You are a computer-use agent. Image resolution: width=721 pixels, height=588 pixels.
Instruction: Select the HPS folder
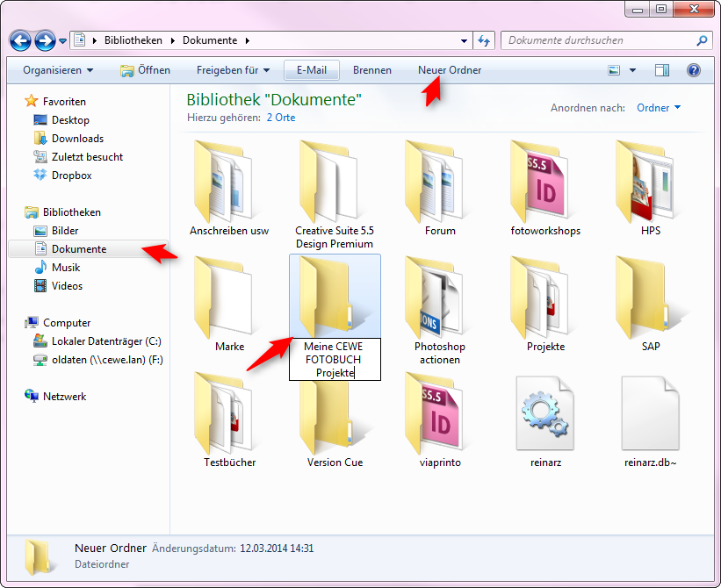click(x=651, y=189)
